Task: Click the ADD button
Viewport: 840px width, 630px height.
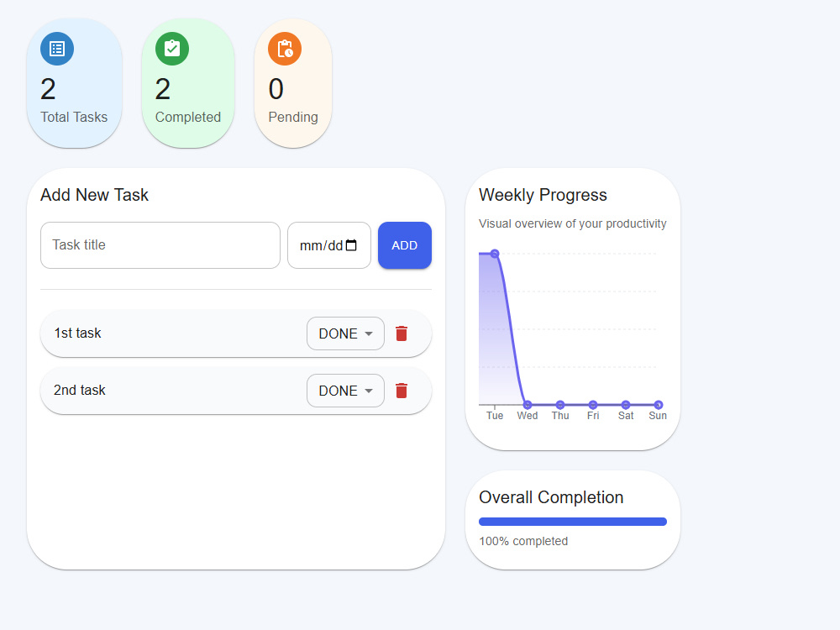Action: click(x=405, y=245)
